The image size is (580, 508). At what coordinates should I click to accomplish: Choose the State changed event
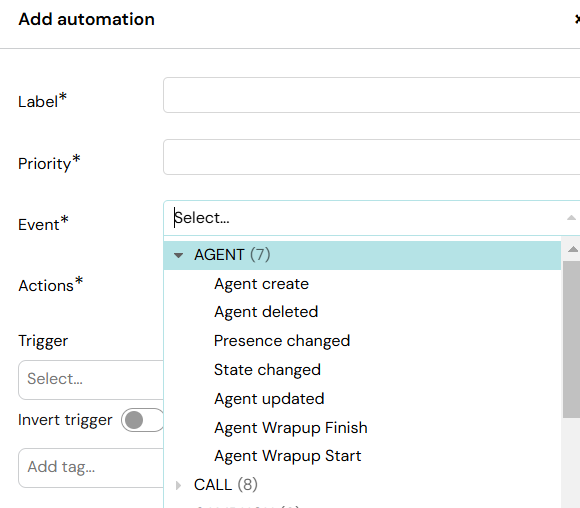267,370
